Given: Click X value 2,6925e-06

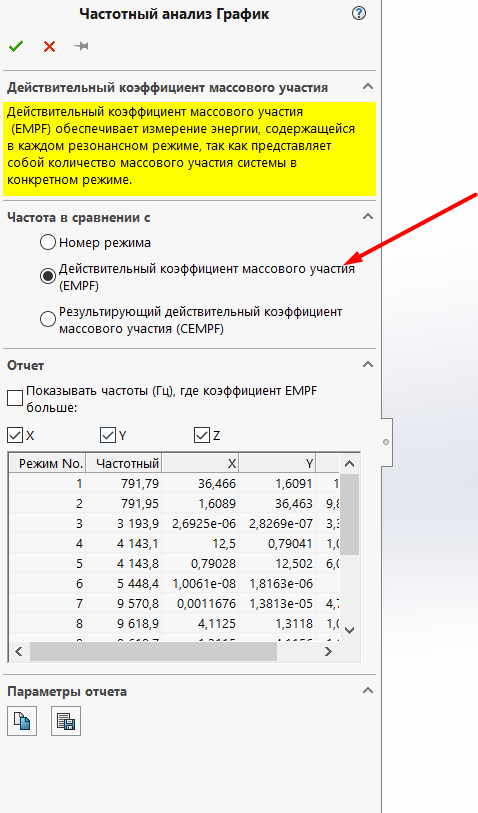Looking at the screenshot, I should 200,524.
